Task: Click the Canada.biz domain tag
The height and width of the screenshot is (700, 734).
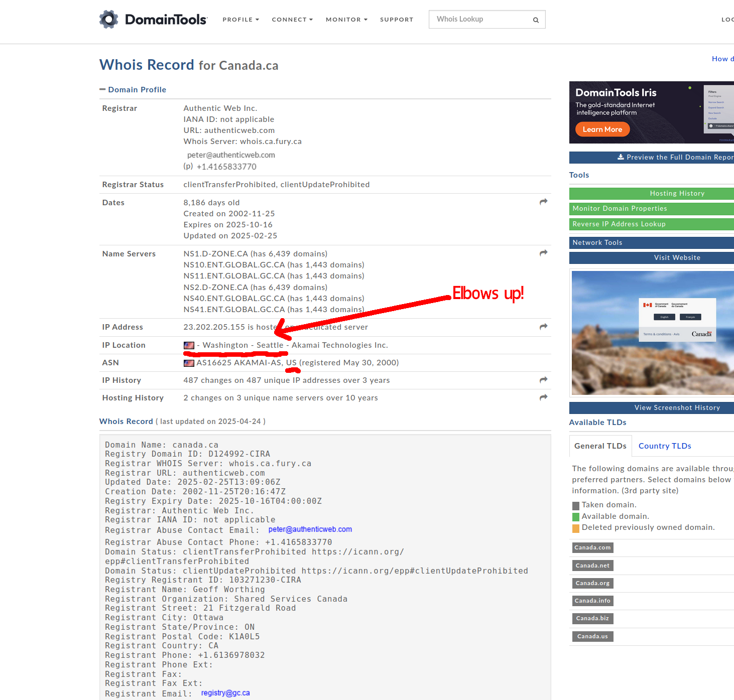Action: pos(592,618)
